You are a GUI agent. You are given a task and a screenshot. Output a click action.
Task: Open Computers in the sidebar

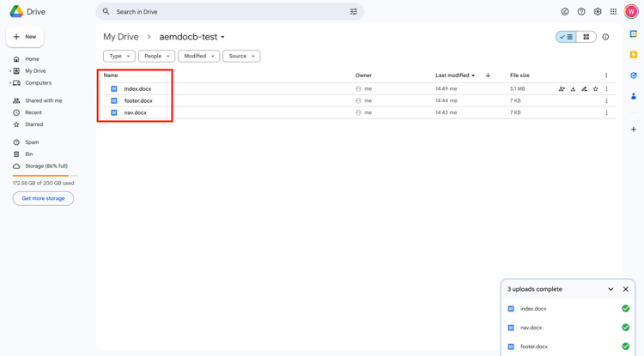pyautogui.click(x=38, y=83)
